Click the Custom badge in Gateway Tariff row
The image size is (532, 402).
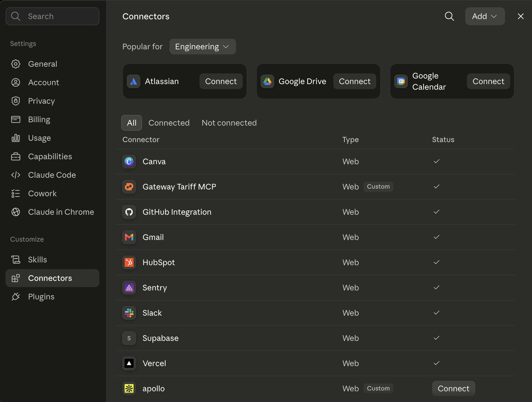378,187
